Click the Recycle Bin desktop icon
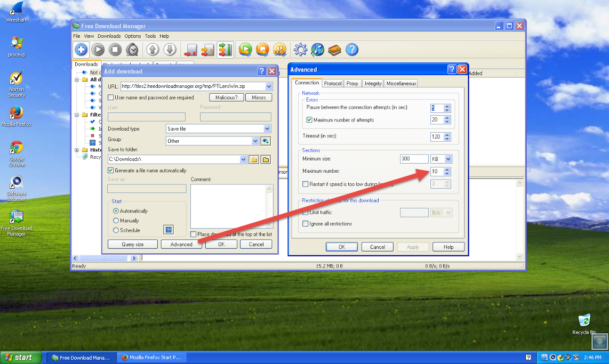 coord(584,325)
